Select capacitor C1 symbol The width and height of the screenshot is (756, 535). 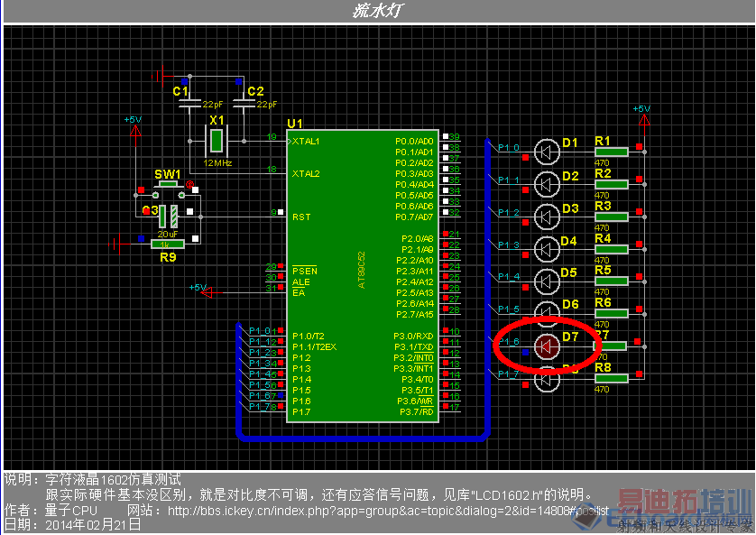pos(190,104)
